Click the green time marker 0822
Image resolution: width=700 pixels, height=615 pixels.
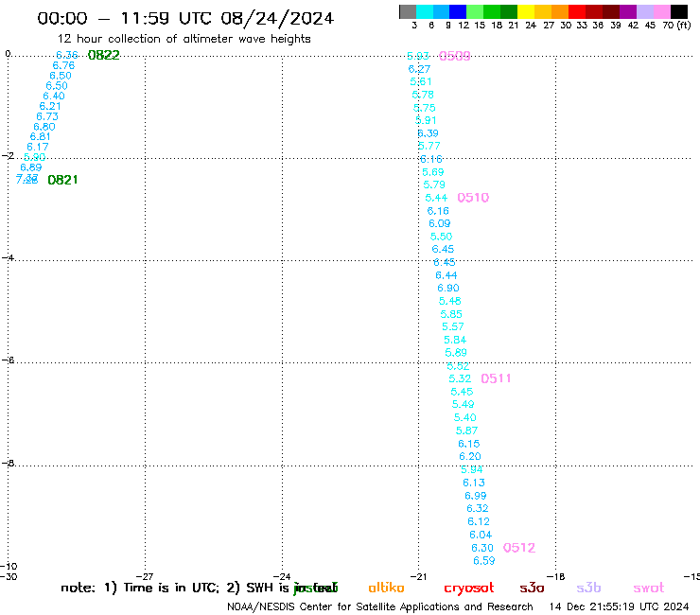click(103, 55)
